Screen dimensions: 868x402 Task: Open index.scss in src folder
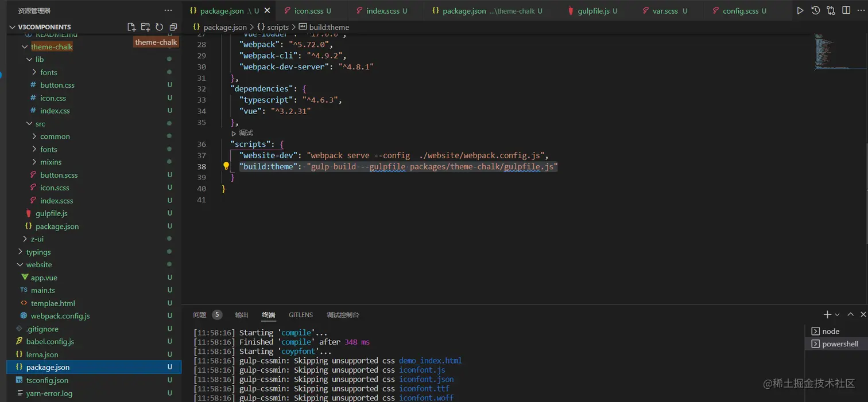click(x=56, y=201)
